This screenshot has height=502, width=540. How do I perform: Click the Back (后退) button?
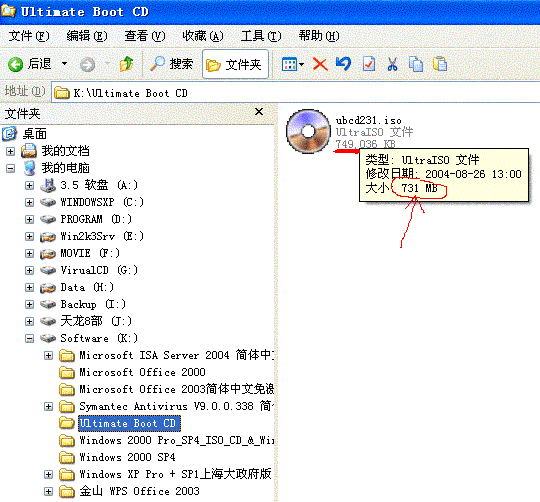30,64
